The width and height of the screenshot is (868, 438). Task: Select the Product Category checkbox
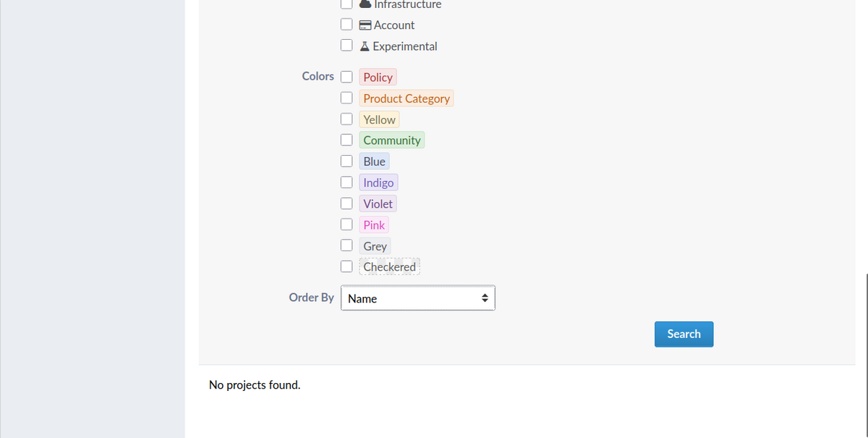(x=347, y=98)
